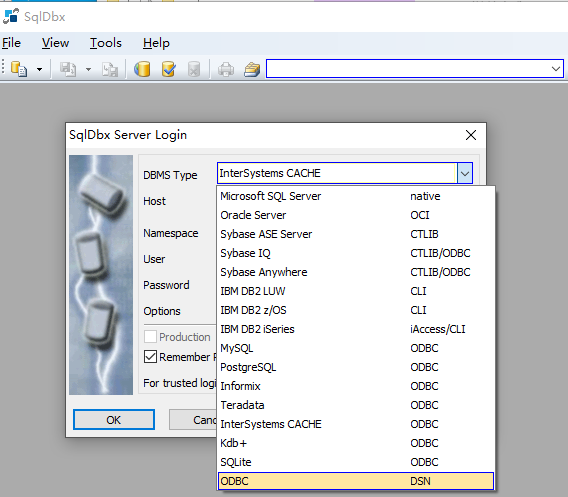This screenshot has width=568, height=497.
Task: Select IBM DB2 iSeries entry
Action: [x=356, y=329]
